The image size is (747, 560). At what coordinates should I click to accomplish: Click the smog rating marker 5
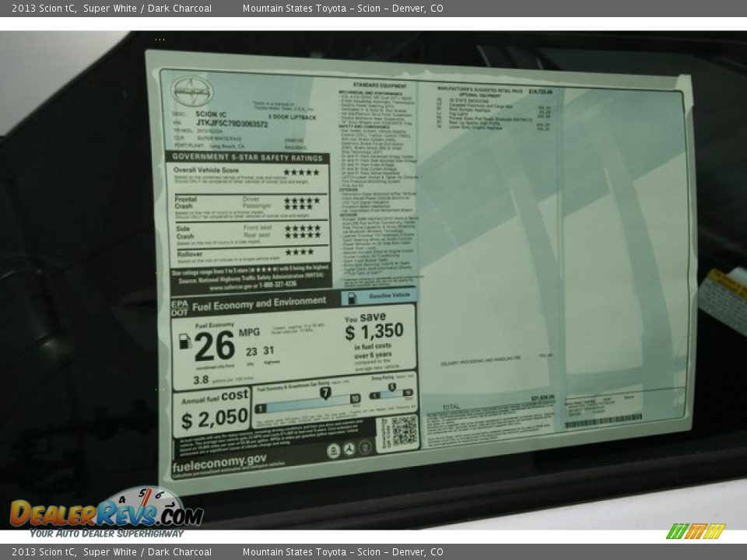(x=391, y=387)
